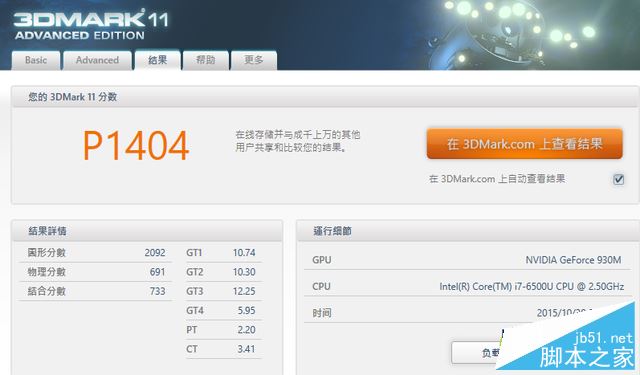The image size is (640, 375).
Task: Click the 您的 3DMark 11 分数 header
Action: click(x=325, y=97)
